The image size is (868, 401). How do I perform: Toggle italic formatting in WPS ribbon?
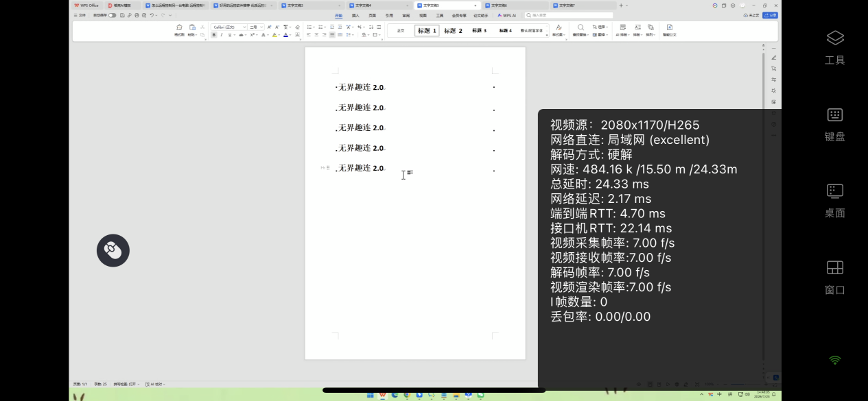pos(222,35)
